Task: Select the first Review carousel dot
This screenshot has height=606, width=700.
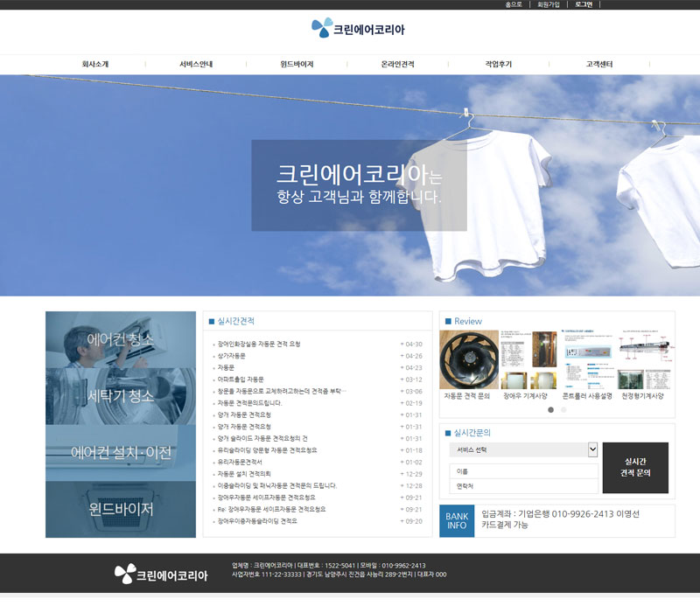Action: [551, 409]
